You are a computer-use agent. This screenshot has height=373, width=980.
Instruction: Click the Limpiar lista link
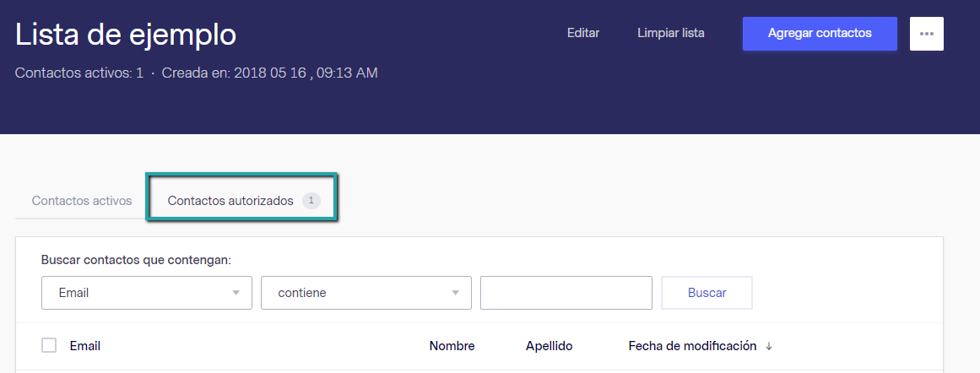[670, 34]
